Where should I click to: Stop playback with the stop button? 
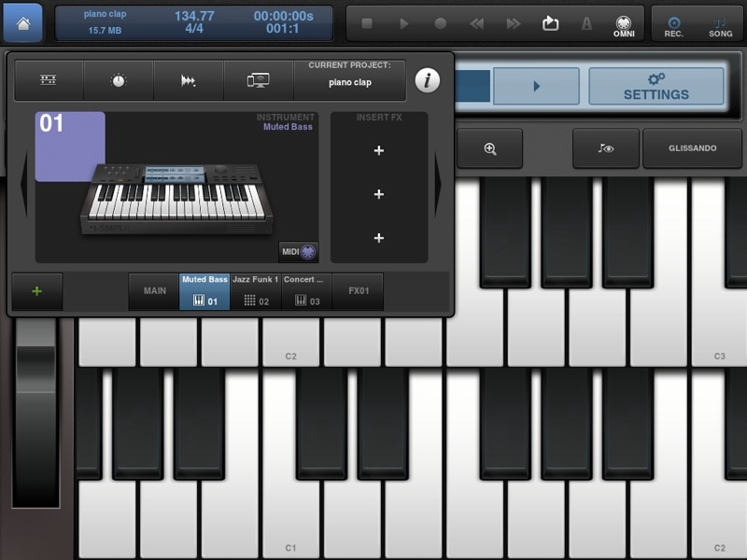(x=367, y=23)
